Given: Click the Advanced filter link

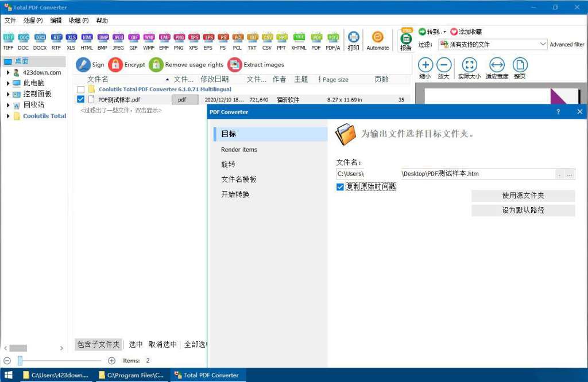Looking at the screenshot, I should (567, 44).
